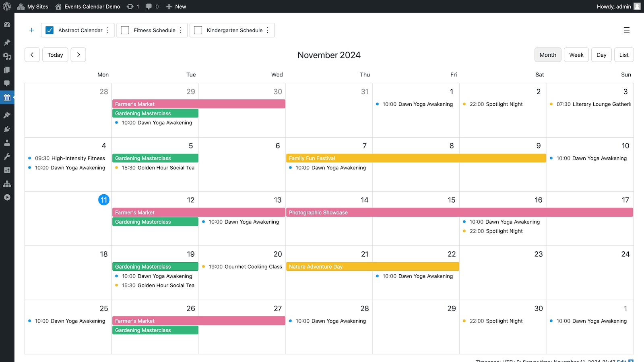This screenshot has width=644, height=362.
Task: Click the play circle sidebar icon
Action: pos(7,197)
